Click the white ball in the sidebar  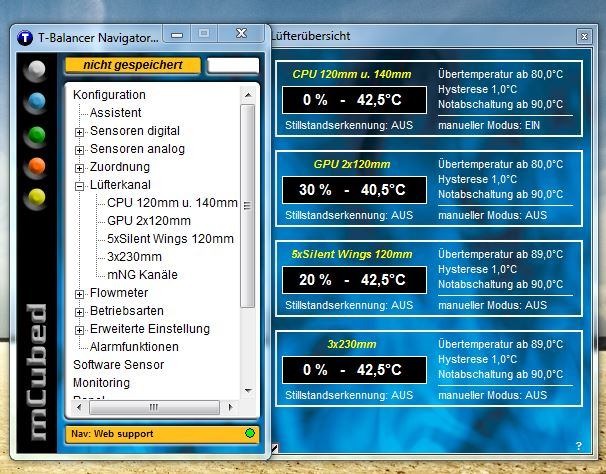point(36,69)
